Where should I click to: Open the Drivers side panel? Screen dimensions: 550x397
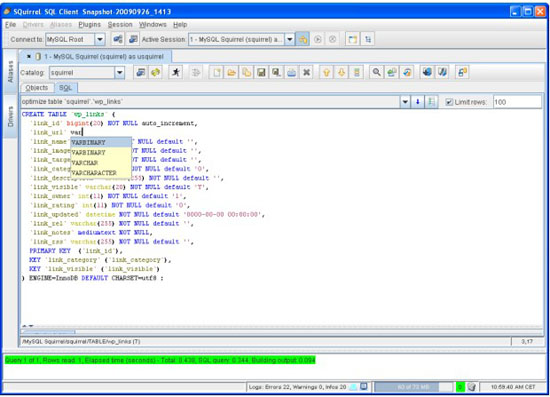click(11, 116)
